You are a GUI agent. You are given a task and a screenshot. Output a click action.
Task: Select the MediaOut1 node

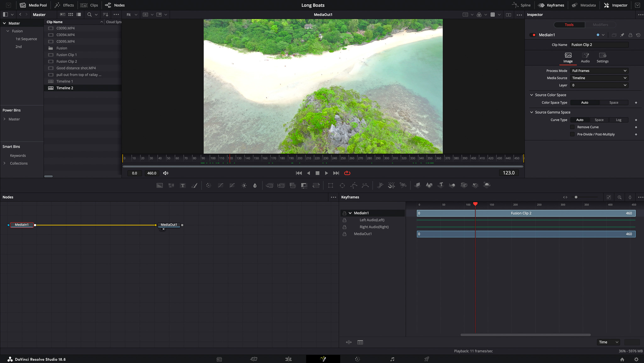click(x=169, y=225)
